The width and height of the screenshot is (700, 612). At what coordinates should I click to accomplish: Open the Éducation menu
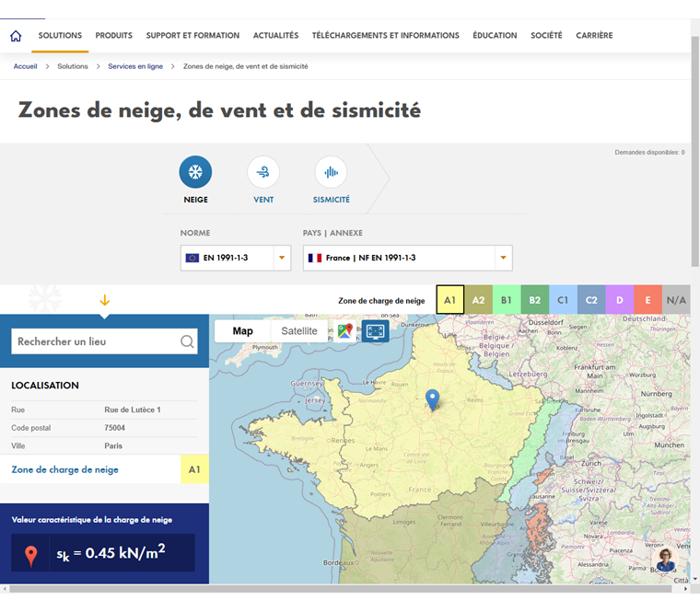[495, 35]
